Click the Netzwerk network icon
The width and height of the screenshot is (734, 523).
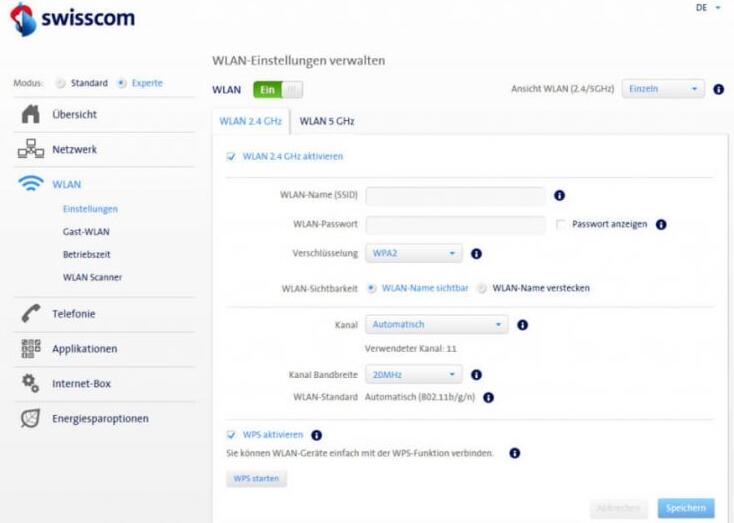[x=31, y=149]
